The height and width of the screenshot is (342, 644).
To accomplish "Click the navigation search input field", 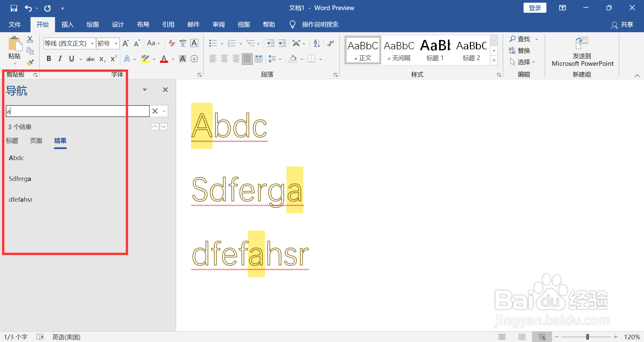I will point(77,111).
